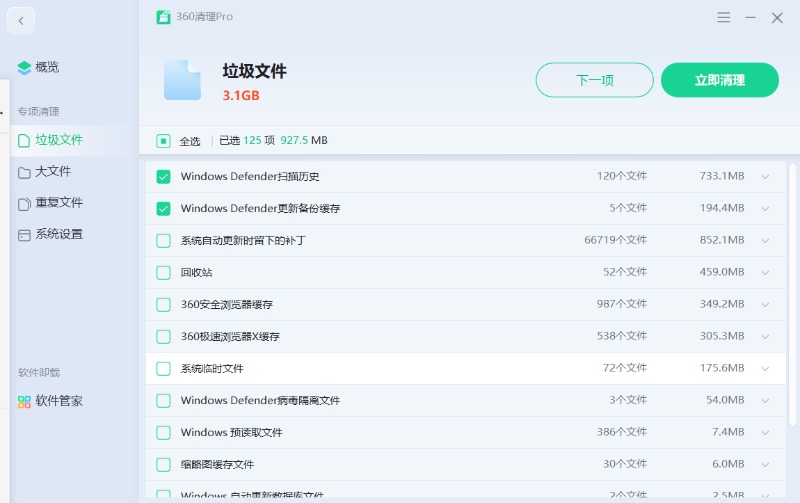Click the 459.0MB size value
This screenshot has height=503, width=800.
(722, 272)
